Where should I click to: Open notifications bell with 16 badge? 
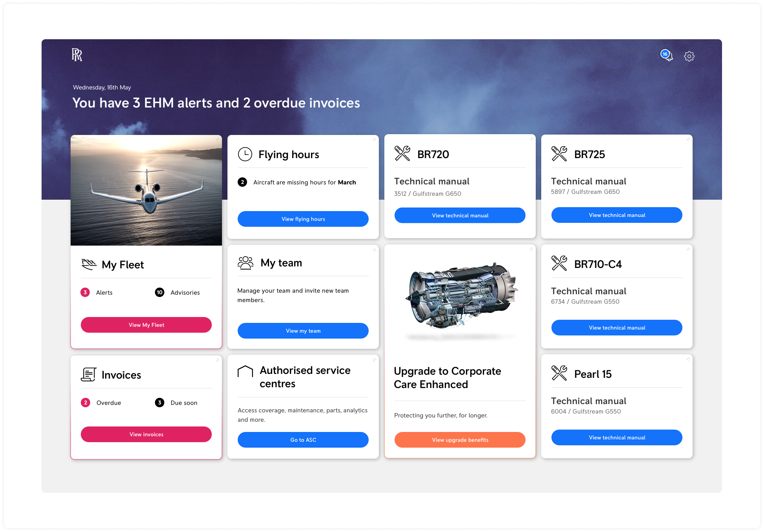[x=667, y=56]
